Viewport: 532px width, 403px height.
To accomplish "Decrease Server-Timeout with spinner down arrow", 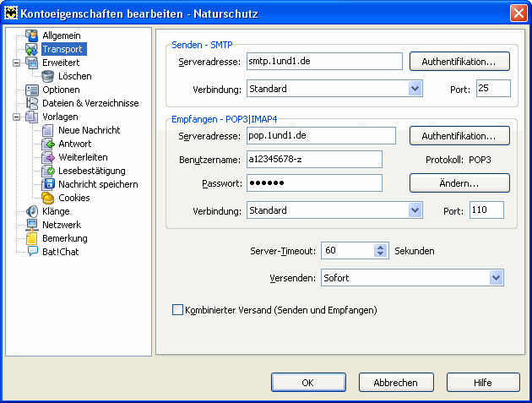I will point(380,254).
